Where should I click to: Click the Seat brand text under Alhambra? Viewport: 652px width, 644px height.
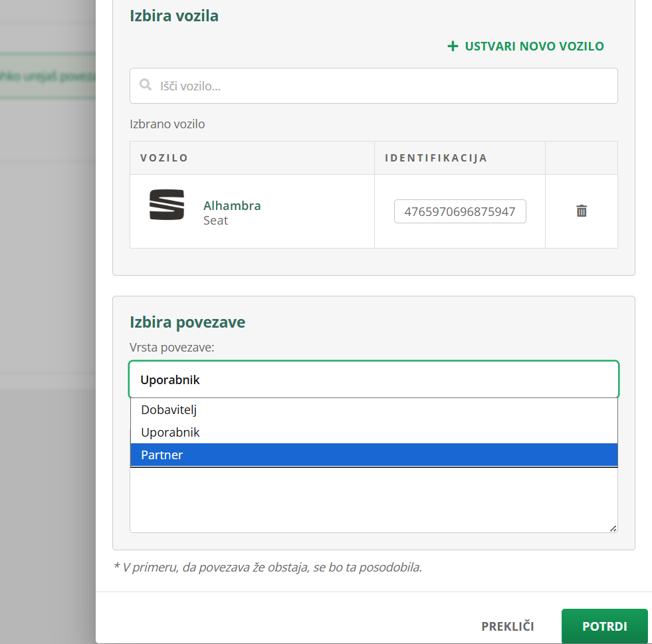[215, 221]
